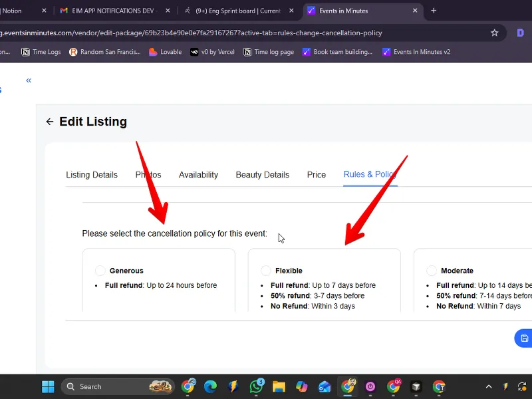Open the Lovable bookmark

tap(165, 52)
